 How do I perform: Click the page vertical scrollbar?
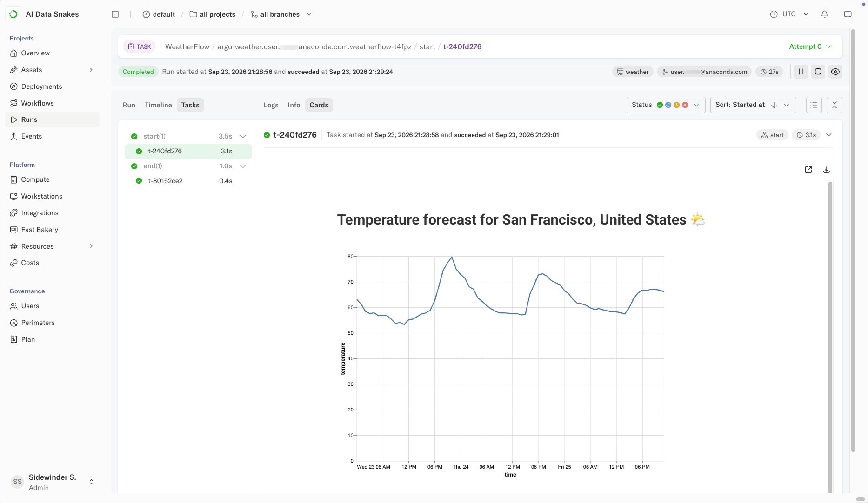853,240
